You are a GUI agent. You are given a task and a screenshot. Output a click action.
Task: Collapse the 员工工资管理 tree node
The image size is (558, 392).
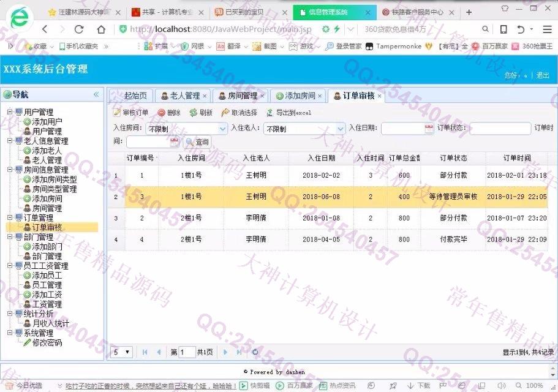point(10,265)
